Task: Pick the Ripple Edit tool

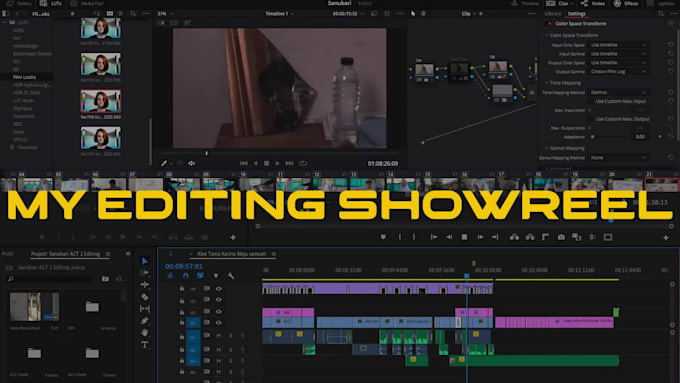Action: point(145,285)
